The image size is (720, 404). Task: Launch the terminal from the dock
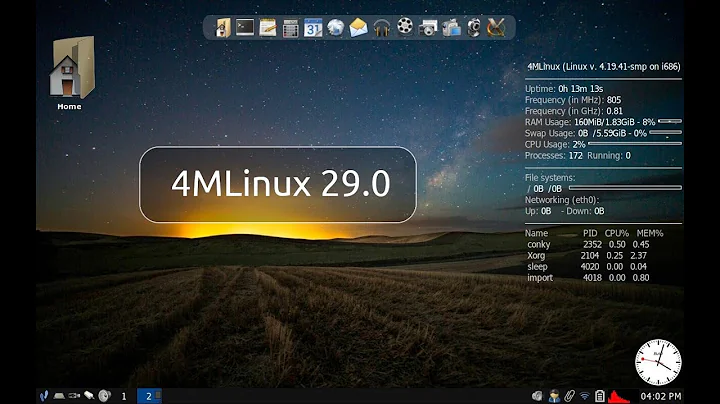[x=245, y=27]
